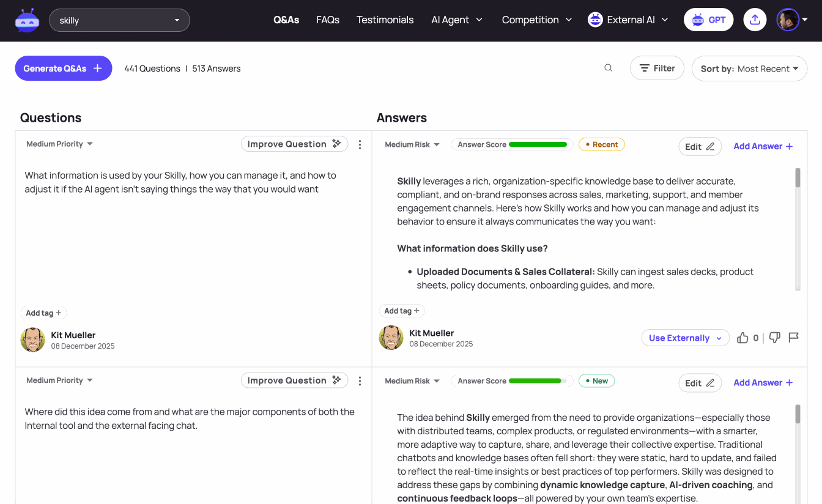Switch to the Q&As tab
This screenshot has height=504, width=822.
click(286, 20)
